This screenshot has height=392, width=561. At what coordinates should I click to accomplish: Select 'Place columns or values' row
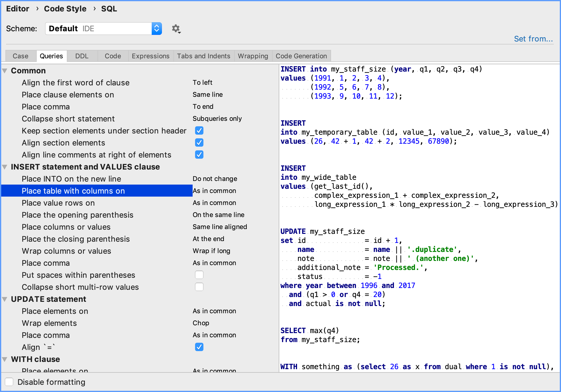click(66, 227)
